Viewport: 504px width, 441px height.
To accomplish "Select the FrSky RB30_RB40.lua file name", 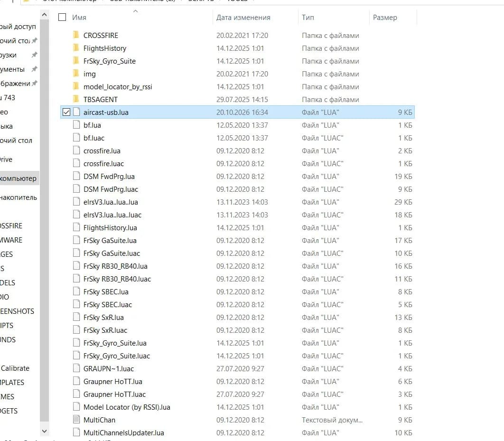I will (115, 266).
